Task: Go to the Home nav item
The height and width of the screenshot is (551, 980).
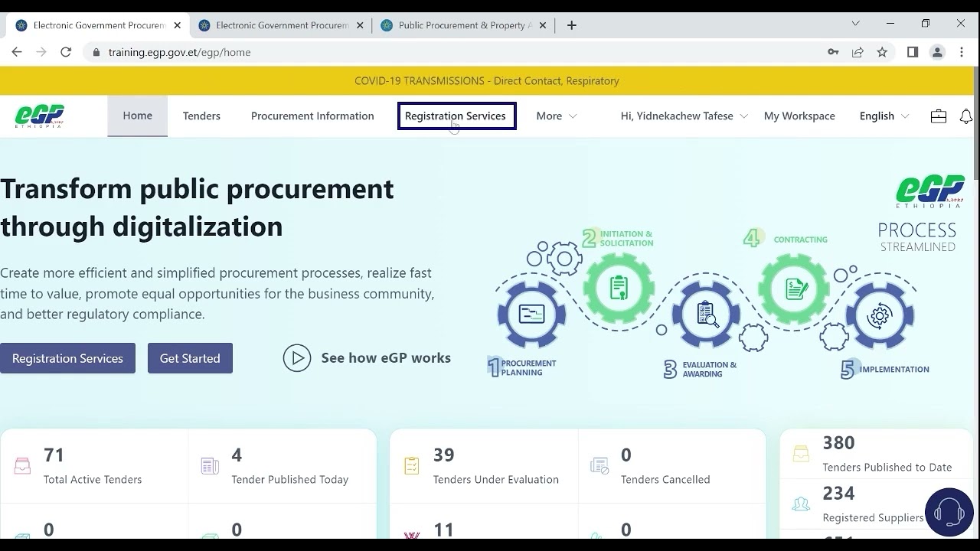Action: (138, 116)
